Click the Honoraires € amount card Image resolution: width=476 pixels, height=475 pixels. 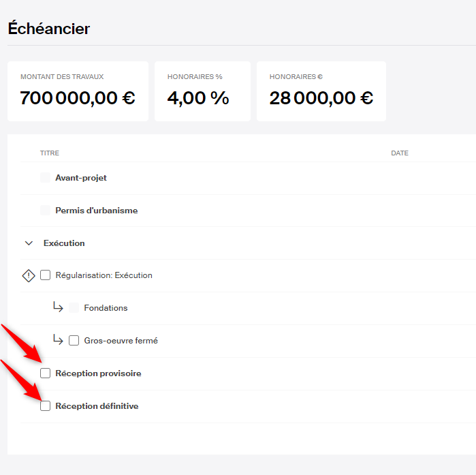tap(321, 91)
